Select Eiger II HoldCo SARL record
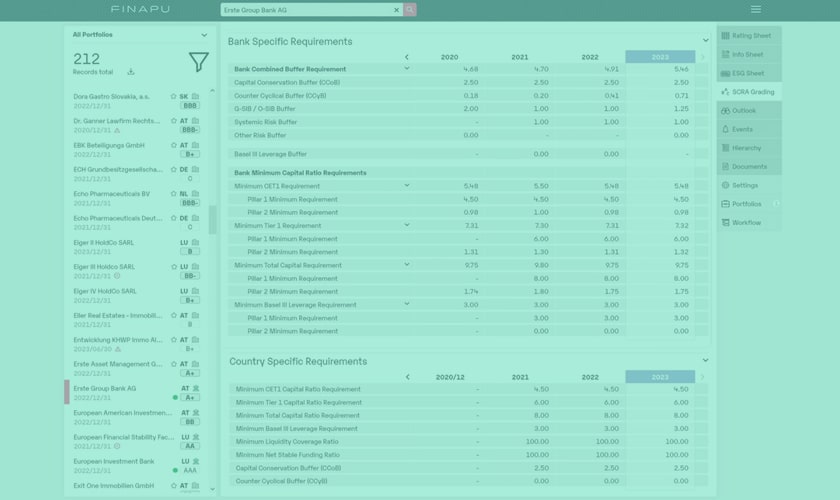 pyautogui.click(x=137, y=247)
